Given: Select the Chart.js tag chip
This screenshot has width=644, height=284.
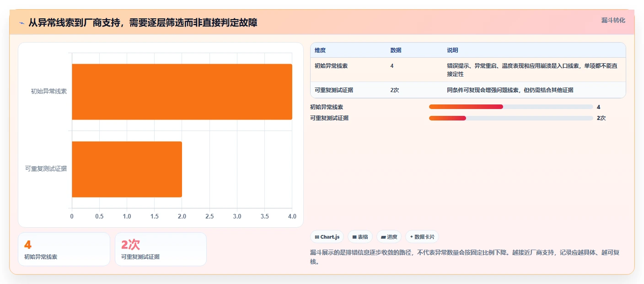Looking at the screenshot, I should point(327,237).
